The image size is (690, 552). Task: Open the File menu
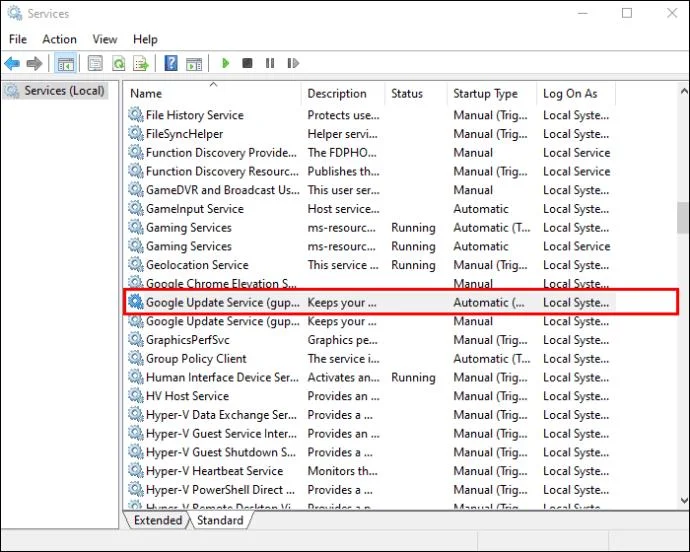click(x=18, y=39)
